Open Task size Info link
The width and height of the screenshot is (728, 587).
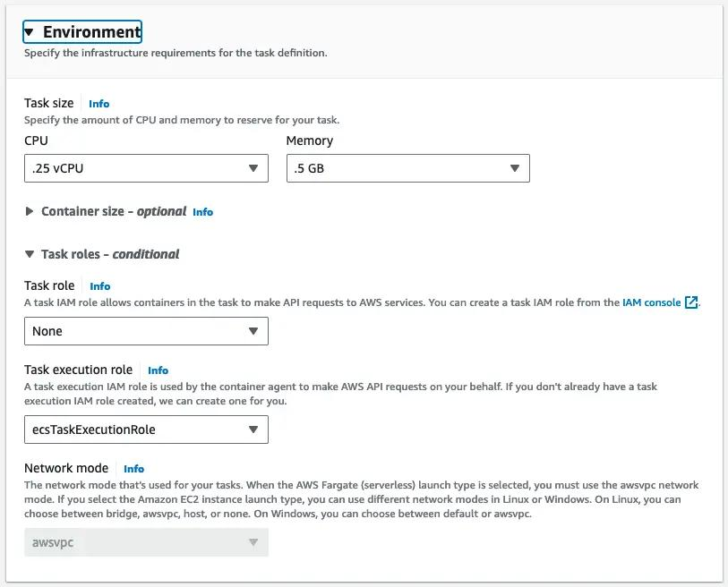pyautogui.click(x=98, y=104)
